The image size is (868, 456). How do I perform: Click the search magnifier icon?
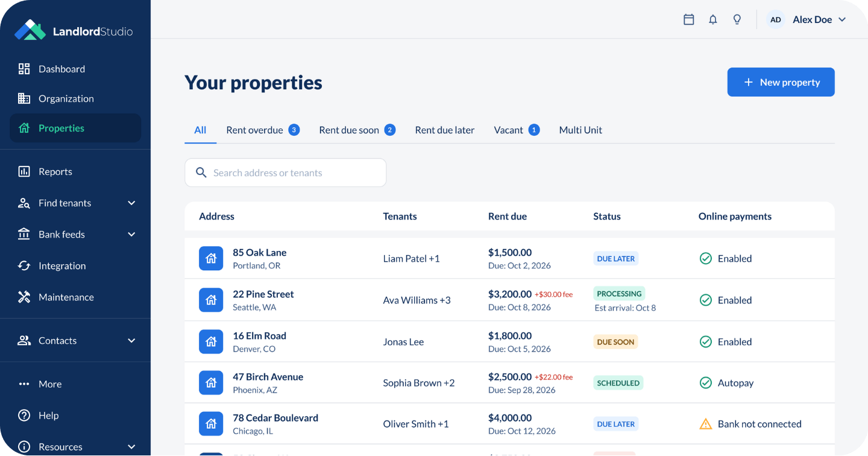201,173
